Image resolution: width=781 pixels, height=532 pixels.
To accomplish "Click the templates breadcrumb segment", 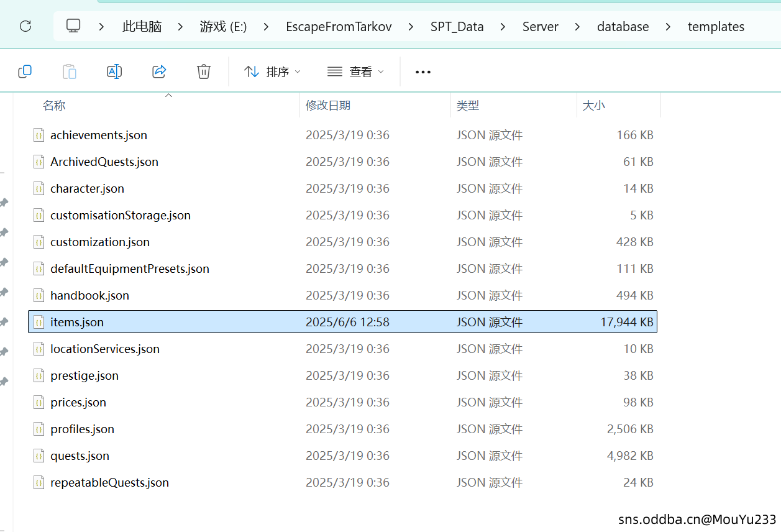I will click(x=716, y=27).
